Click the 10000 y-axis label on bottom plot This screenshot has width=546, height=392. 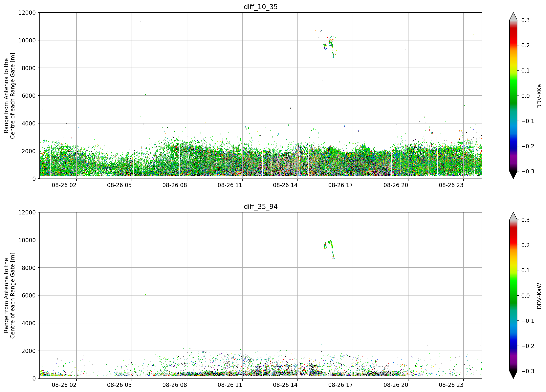[x=27, y=240]
